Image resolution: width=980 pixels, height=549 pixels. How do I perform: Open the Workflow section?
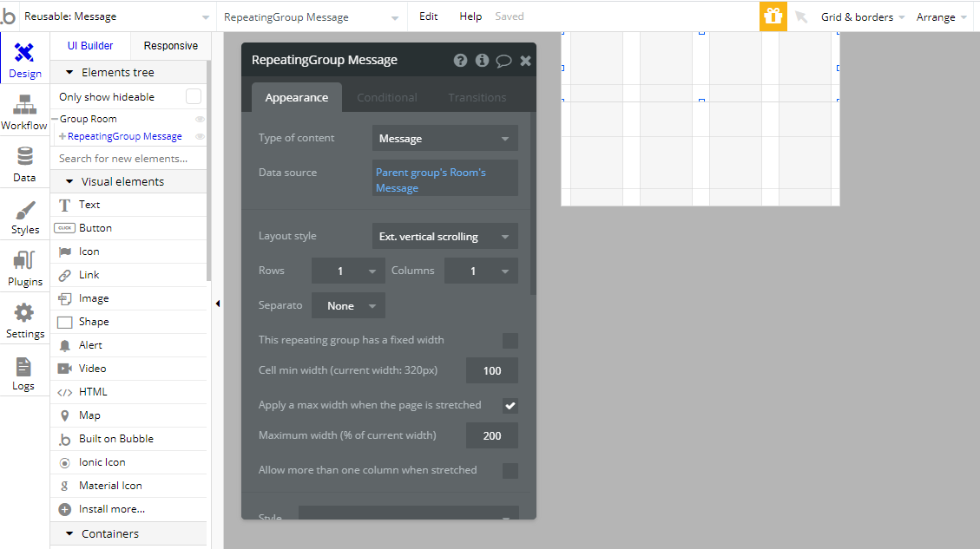coord(24,113)
